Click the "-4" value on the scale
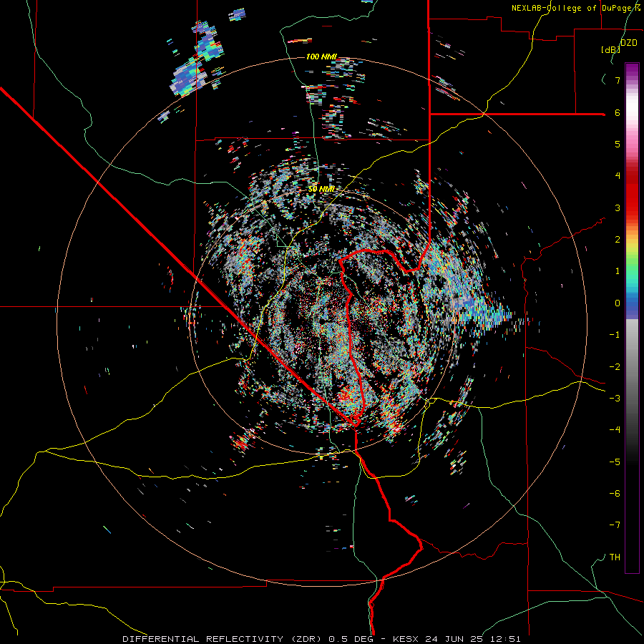The image size is (644, 644). coord(615,430)
